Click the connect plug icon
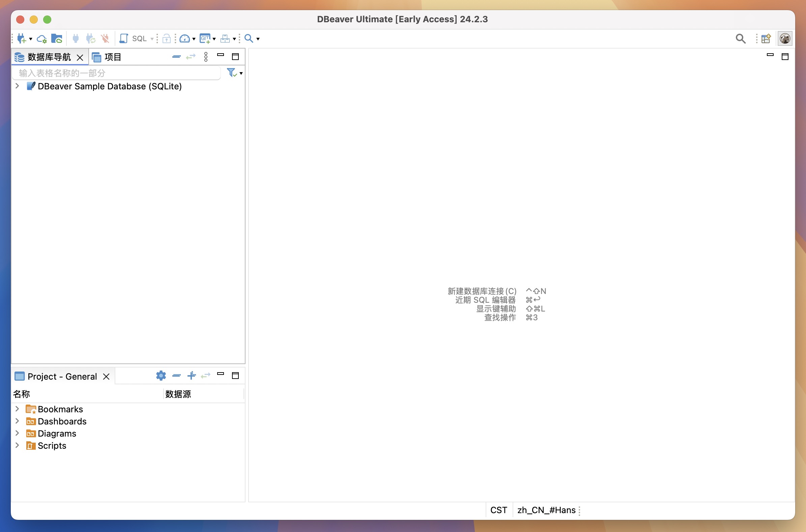This screenshot has width=806, height=532. click(76, 39)
